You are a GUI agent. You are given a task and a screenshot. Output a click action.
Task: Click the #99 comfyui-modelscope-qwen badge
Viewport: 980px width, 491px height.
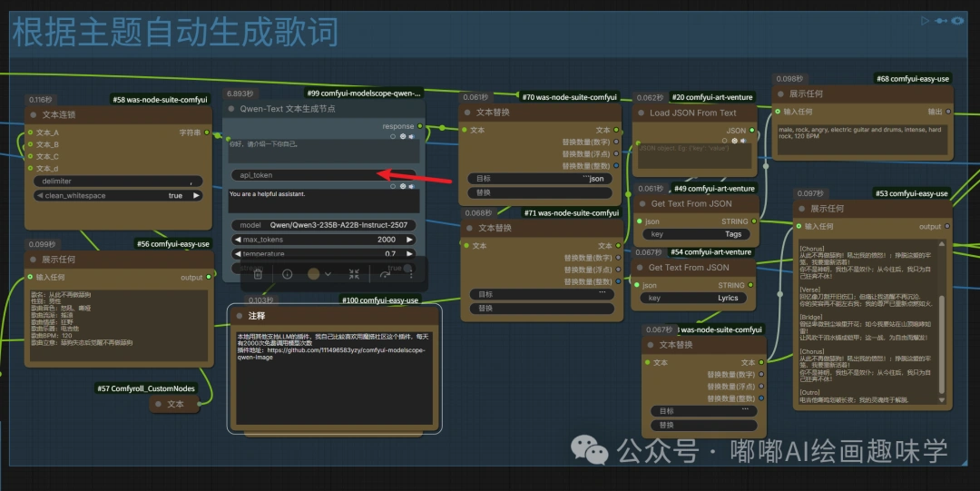[364, 93]
